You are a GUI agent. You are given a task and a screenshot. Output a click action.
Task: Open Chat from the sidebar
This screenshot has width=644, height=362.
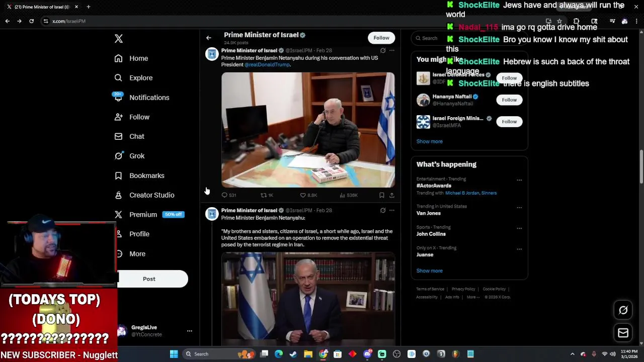[129, 136]
